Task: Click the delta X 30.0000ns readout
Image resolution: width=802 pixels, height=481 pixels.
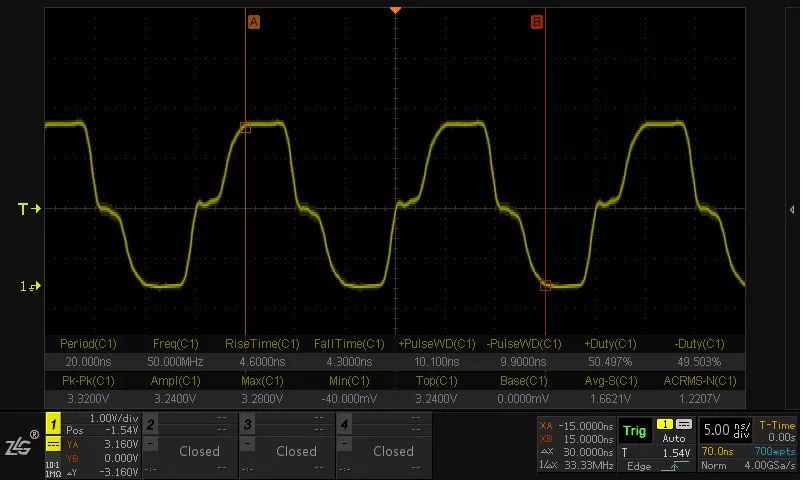Action: tap(576, 452)
